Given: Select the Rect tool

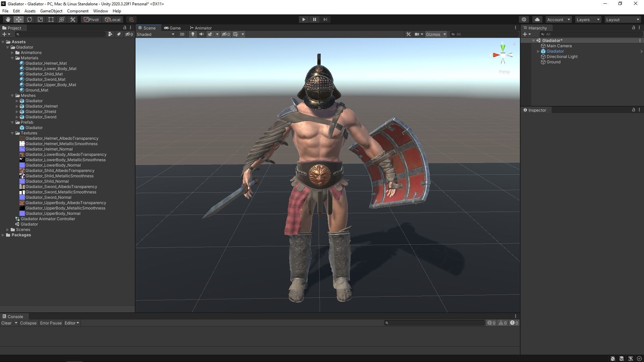Looking at the screenshot, I should [x=51, y=19].
